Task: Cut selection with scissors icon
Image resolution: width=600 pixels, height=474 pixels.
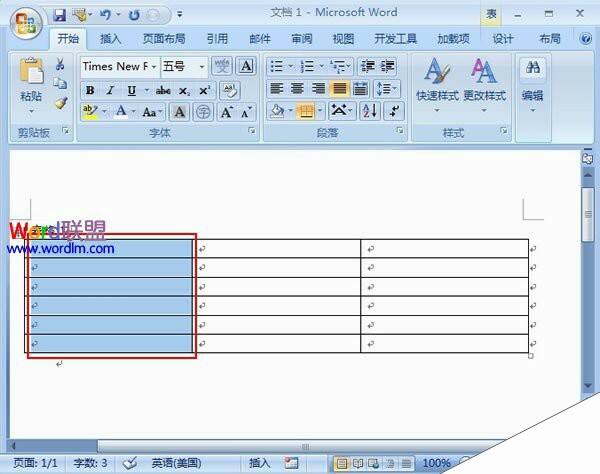Action: (x=60, y=64)
